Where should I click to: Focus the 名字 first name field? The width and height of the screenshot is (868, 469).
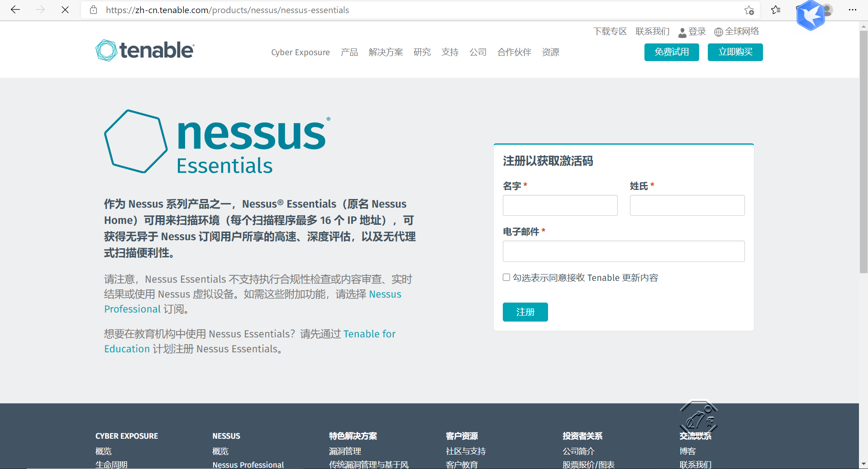pos(560,205)
